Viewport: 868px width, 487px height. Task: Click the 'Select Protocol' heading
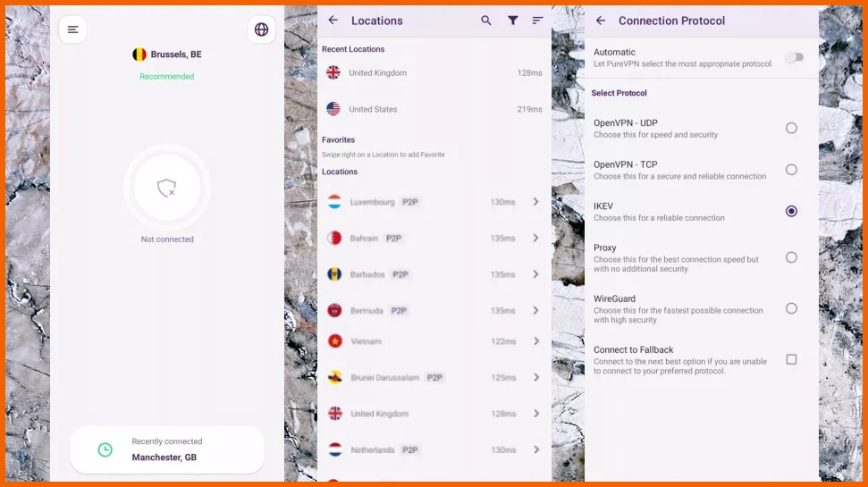pyautogui.click(x=619, y=93)
